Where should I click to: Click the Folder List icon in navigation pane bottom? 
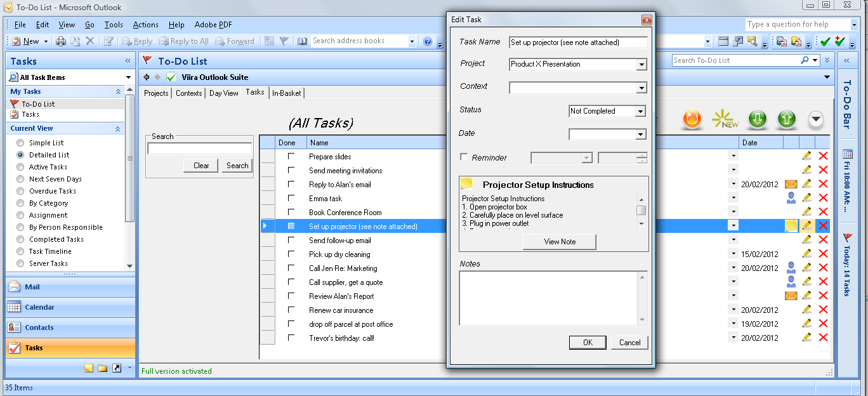tap(102, 368)
